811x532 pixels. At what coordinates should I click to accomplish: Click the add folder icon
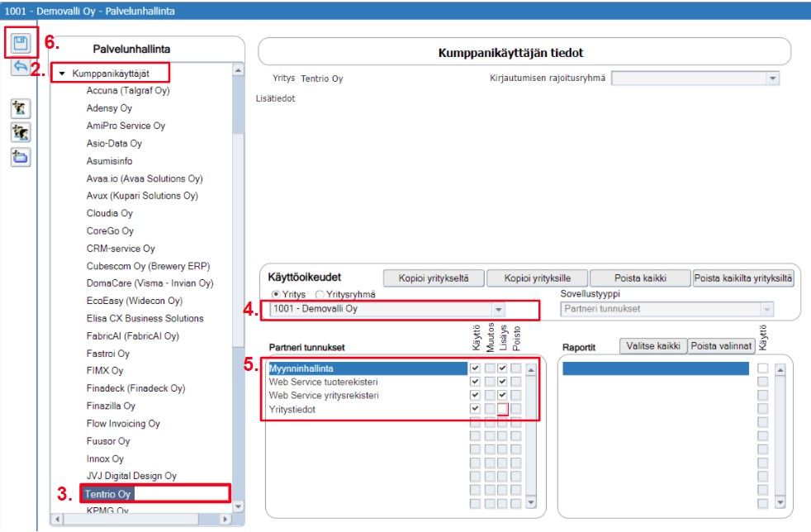(x=20, y=157)
